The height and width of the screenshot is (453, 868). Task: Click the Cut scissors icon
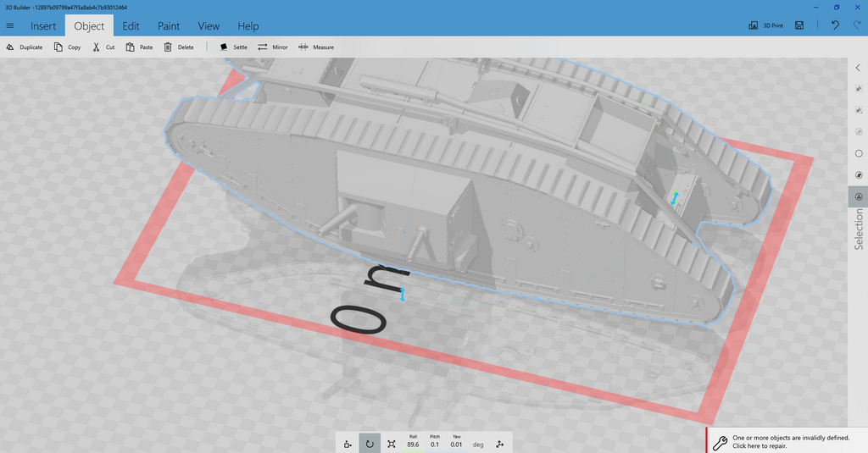[97, 47]
